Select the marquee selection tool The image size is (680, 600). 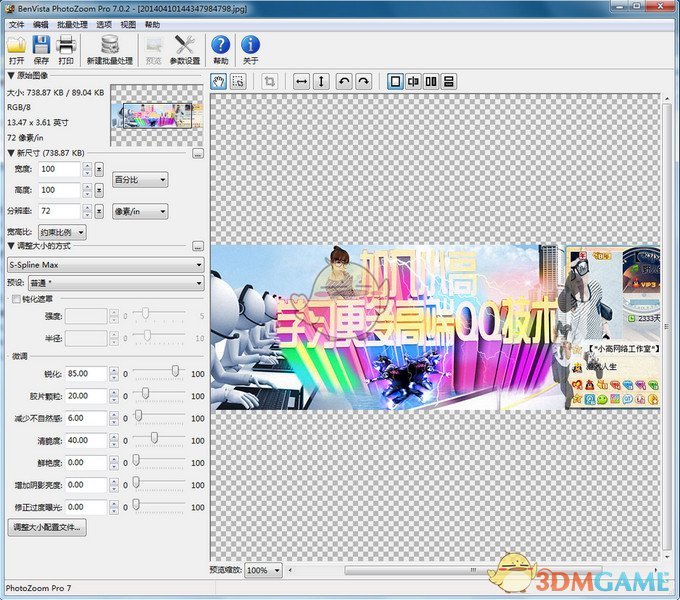point(238,82)
